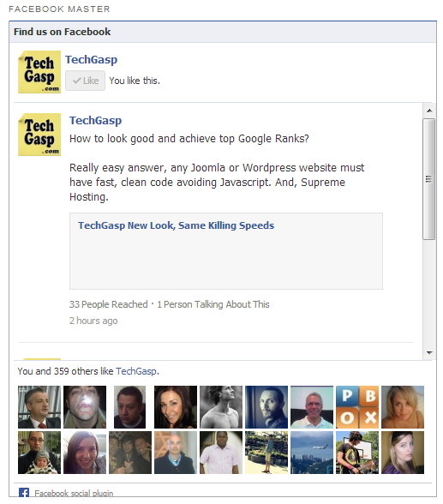The image size is (443, 504).
Task: Open the TechGasp page title link
Action: click(91, 59)
